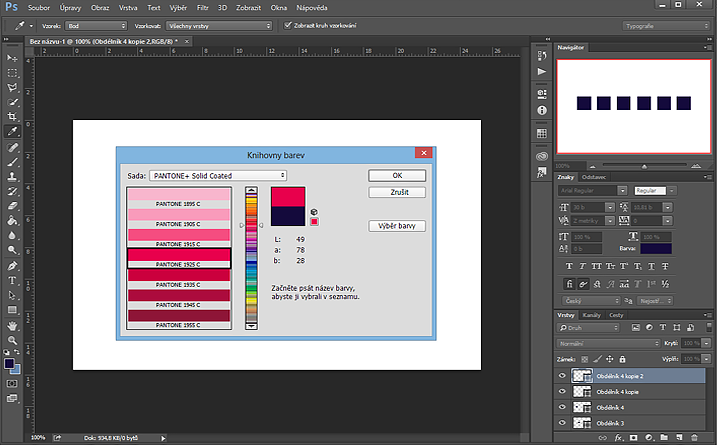Click Zrušit to cancel the dialog

[397, 193]
